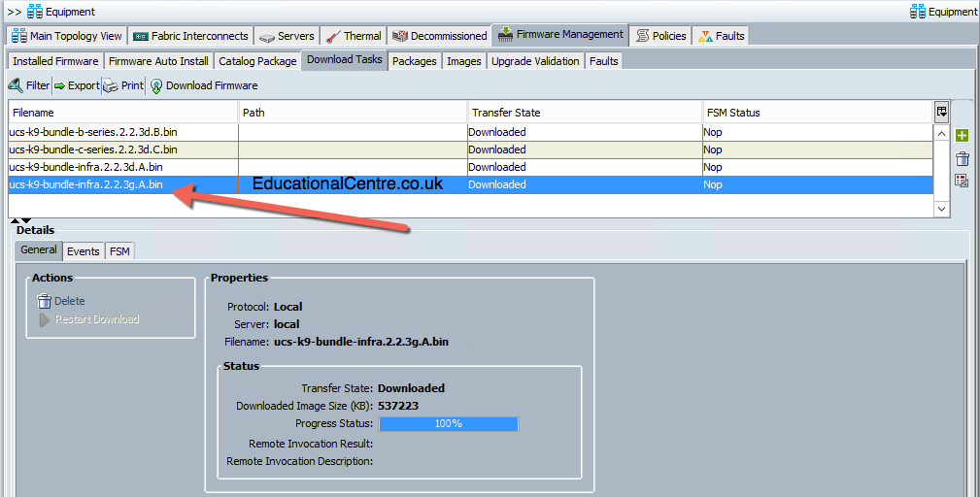Click the Print printer icon

111,85
